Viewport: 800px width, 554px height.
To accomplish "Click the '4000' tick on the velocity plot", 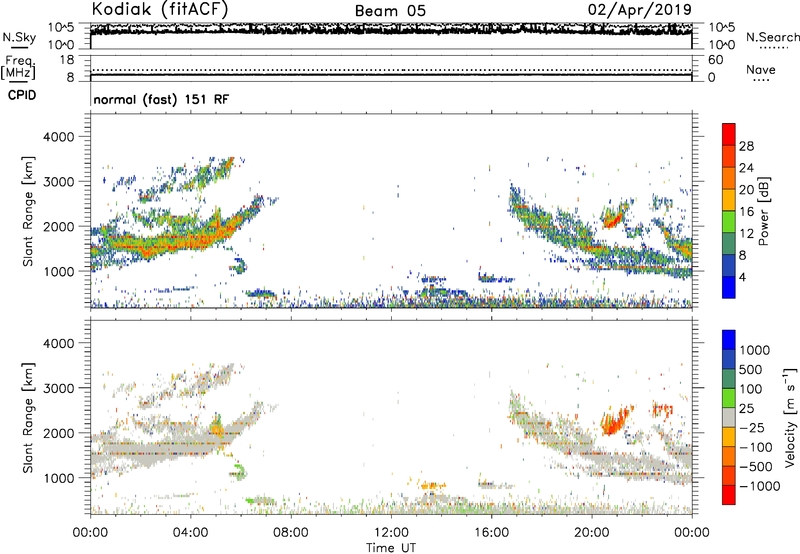I will coord(58,343).
